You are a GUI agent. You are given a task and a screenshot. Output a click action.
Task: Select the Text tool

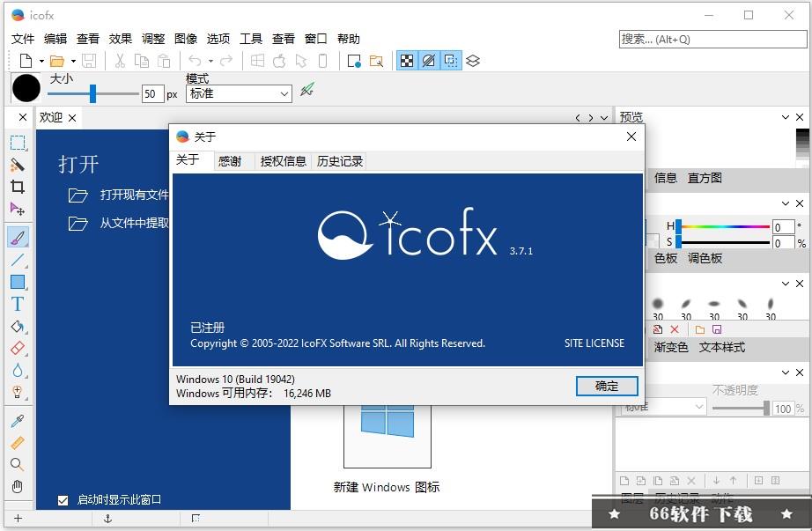(18, 304)
